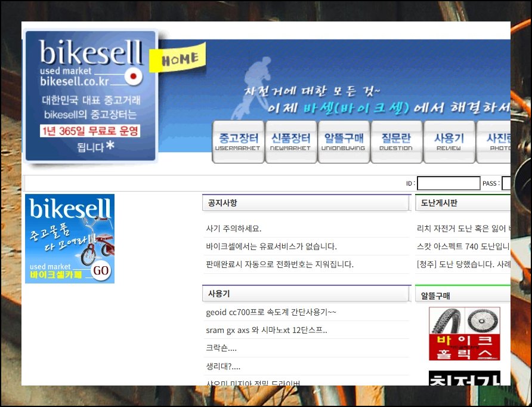This screenshot has height=407, width=532.
Task: Open the 사진란 PHOTO tab
Action: (494, 142)
